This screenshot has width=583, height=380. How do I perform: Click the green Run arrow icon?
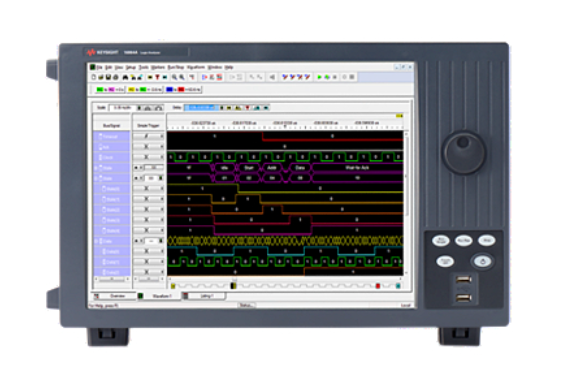(x=319, y=77)
